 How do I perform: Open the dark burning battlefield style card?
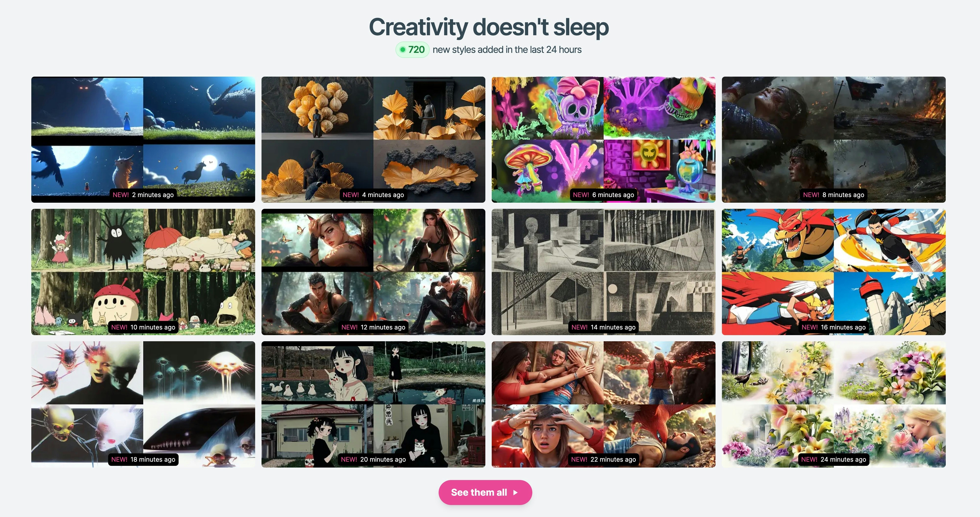coord(833,139)
